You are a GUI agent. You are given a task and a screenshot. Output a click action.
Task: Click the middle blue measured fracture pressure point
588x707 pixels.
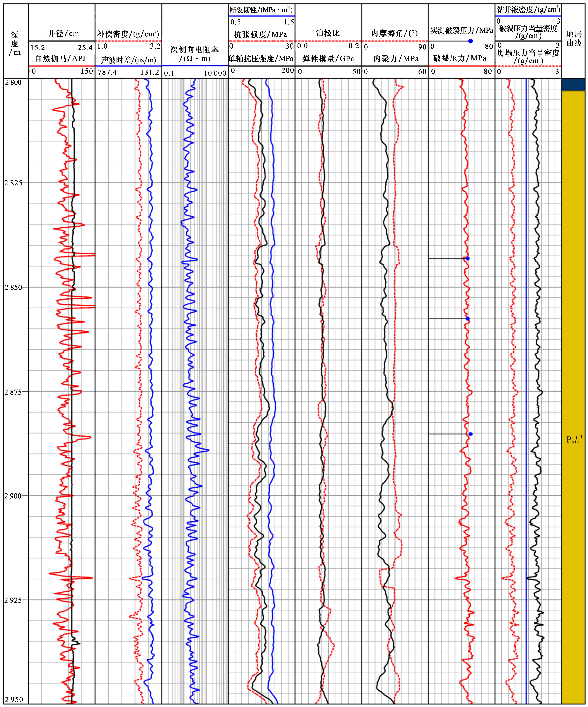468,319
